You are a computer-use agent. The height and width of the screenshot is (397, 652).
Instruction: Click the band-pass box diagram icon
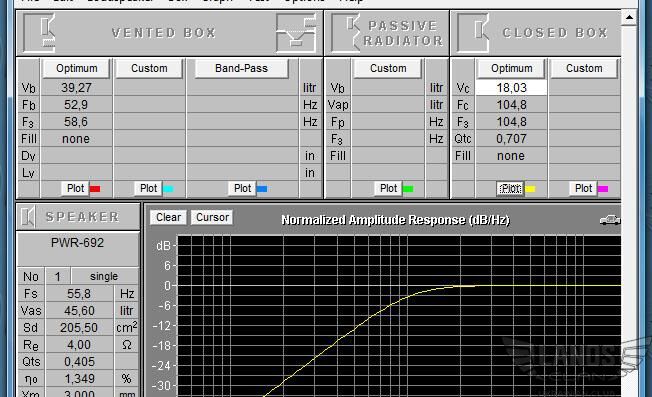click(x=296, y=33)
